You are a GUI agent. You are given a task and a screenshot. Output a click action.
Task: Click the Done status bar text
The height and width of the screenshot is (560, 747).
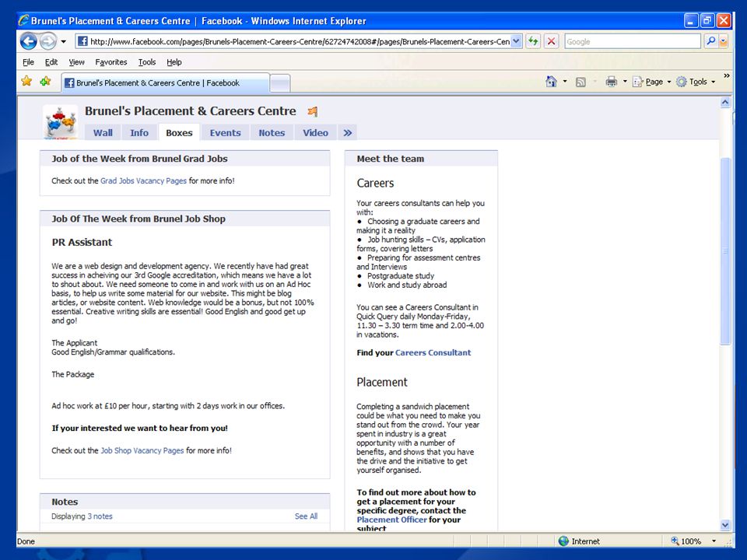click(26, 541)
